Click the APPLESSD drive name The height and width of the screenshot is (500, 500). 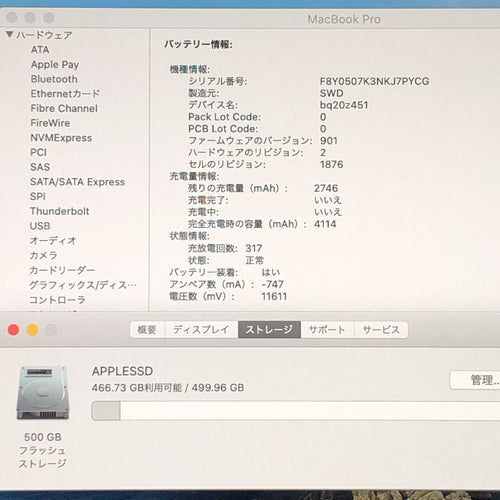pos(122,371)
